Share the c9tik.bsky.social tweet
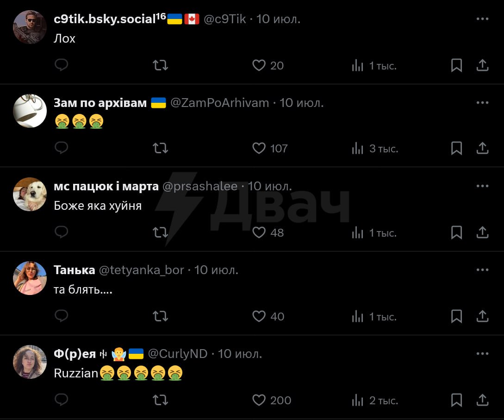Viewport: 504px width, 420px height. point(482,65)
